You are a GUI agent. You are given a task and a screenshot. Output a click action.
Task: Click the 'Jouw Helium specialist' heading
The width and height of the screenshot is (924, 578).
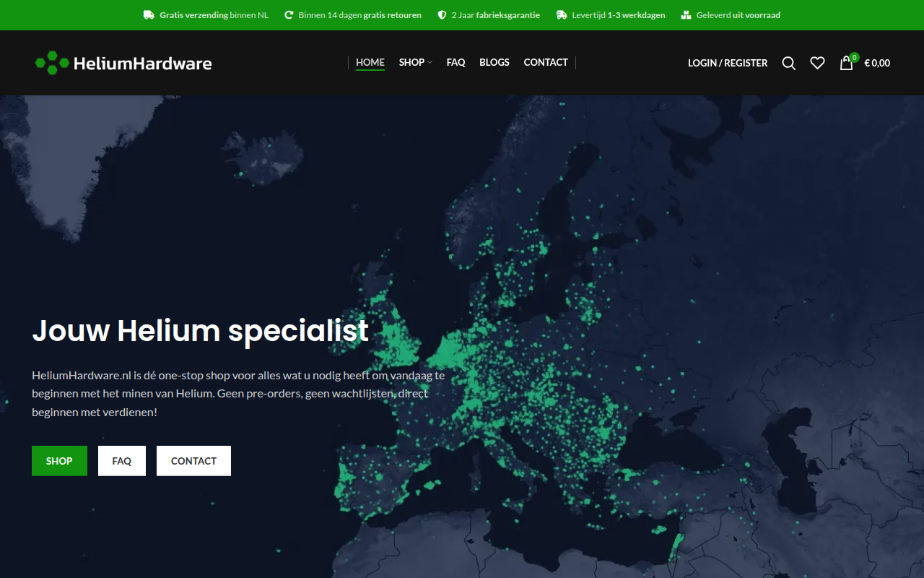point(200,330)
